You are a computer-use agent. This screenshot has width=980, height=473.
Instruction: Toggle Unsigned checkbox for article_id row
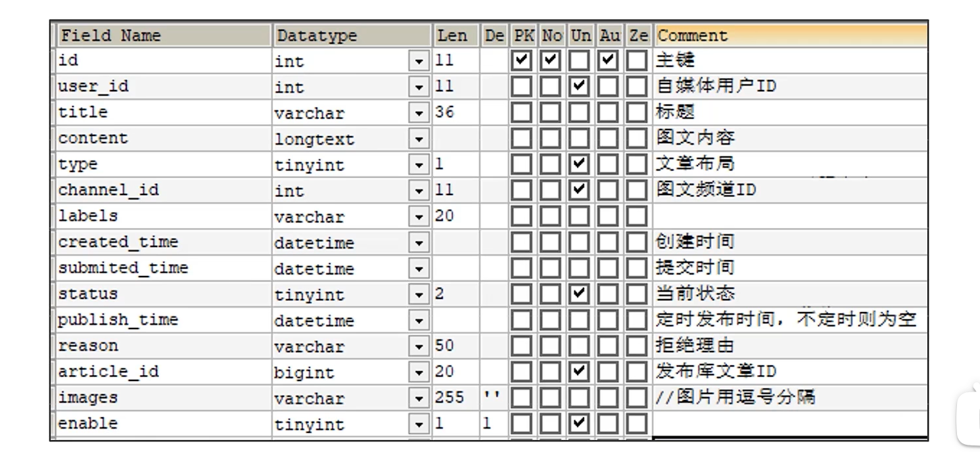579,372
